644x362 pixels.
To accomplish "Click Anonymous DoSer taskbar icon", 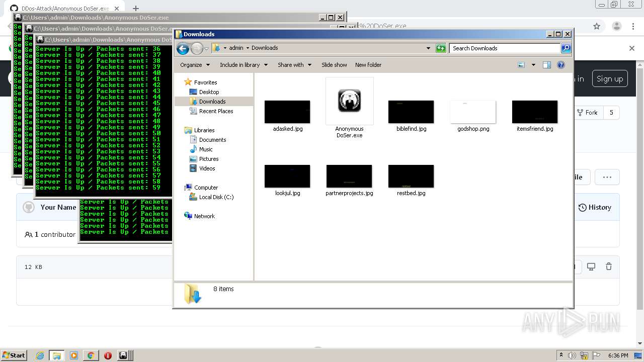I will pos(124,355).
